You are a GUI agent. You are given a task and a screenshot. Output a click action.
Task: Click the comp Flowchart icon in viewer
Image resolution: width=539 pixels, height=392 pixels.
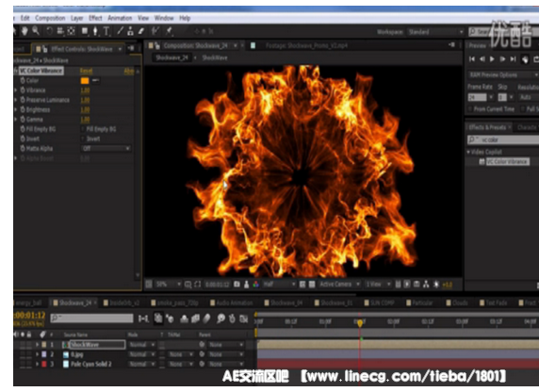click(426, 285)
